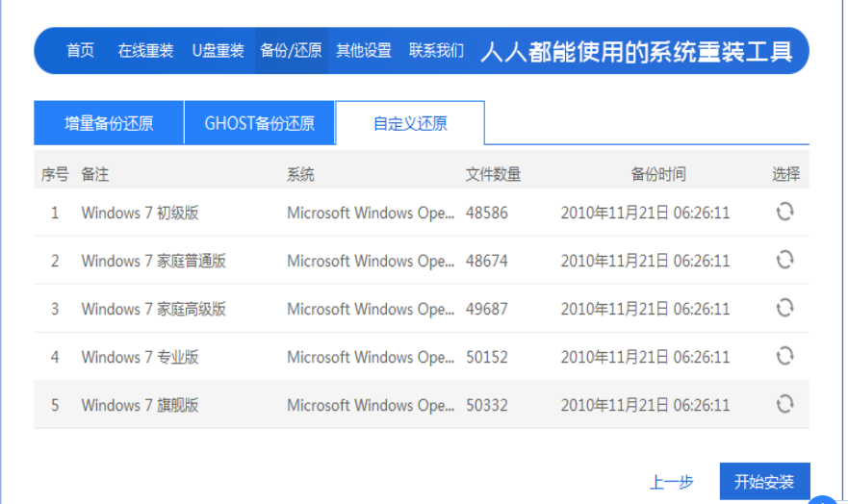This screenshot has height=504, width=848.
Task: Select the 自定义还原 tab
Action: point(410,123)
